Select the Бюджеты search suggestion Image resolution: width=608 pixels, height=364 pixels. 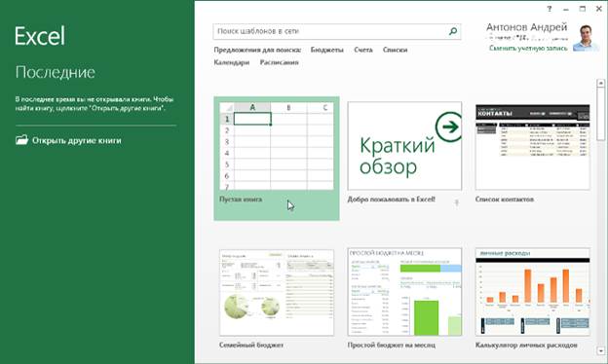pyautogui.click(x=326, y=50)
